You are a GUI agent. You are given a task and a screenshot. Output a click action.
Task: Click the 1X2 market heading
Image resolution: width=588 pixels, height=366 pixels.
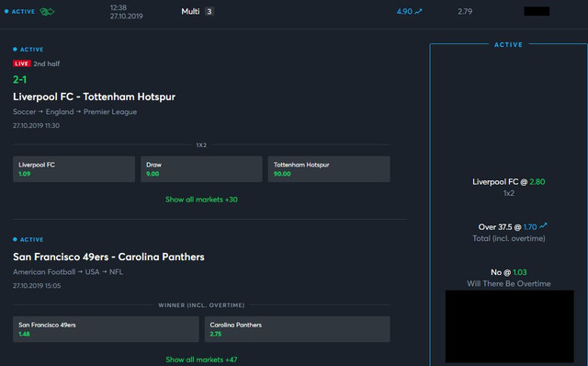point(201,145)
